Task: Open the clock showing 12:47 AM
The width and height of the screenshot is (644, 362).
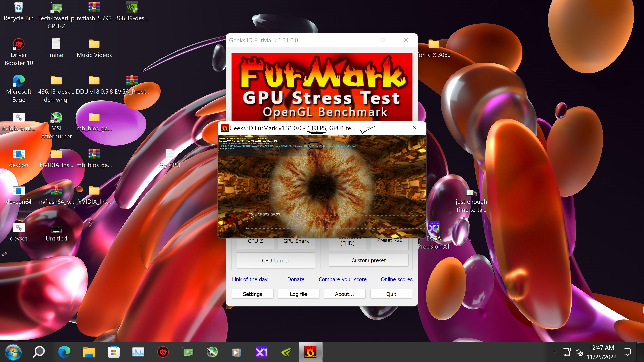Action: (602, 352)
